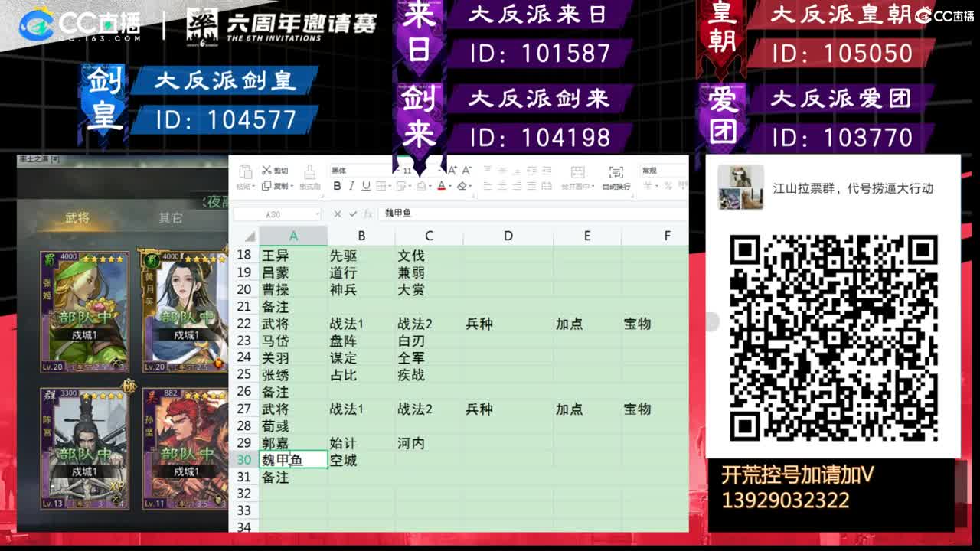
Task: Click the center-align horizontal icon
Action: 502,186
